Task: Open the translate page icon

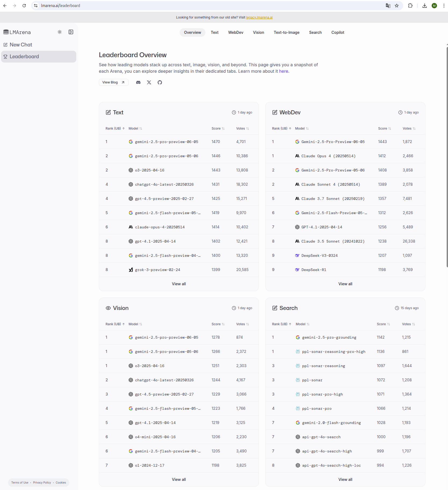Action: (388, 6)
